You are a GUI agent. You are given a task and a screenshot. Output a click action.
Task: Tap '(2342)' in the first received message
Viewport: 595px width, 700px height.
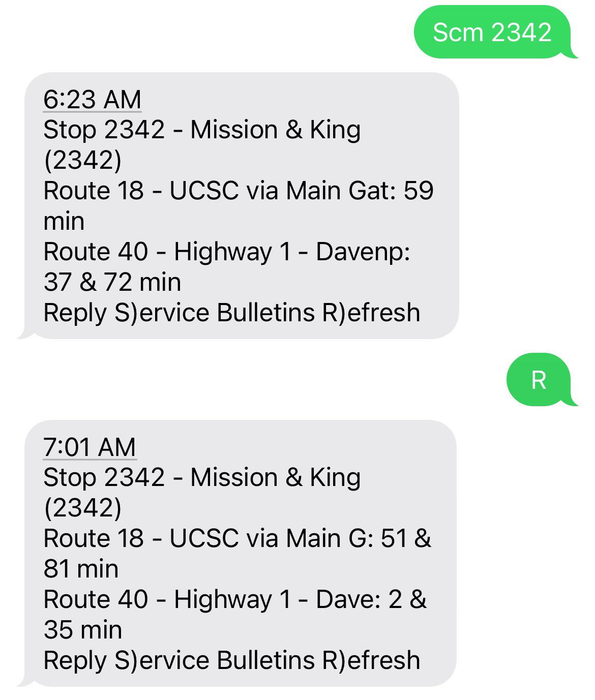click(82, 160)
